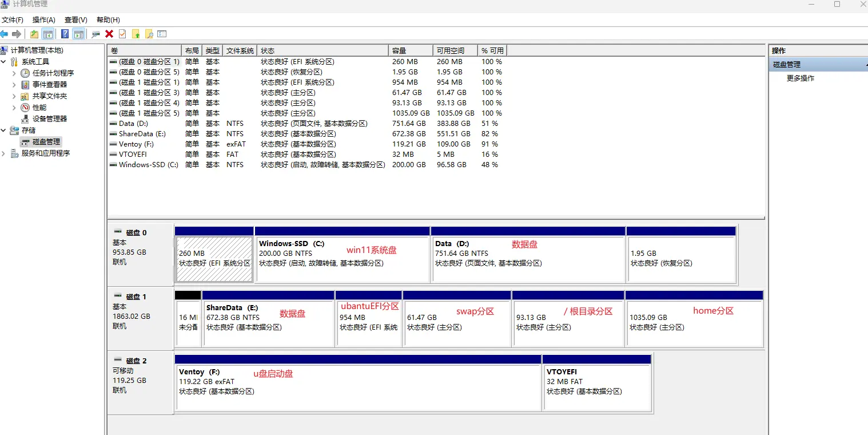Image resolution: width=868 pixels, height=435 pixels.
Task: Select the 16 MB unallocated block on disk 1
Action: 188,318
